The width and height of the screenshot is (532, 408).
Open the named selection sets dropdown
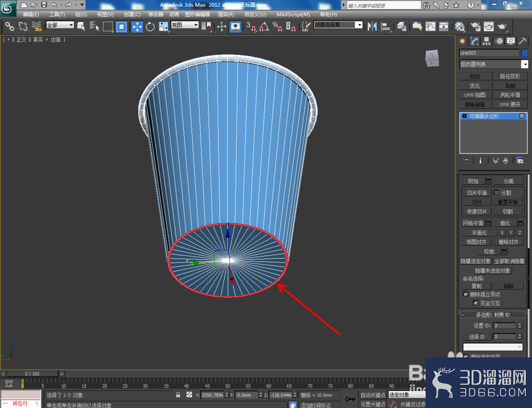point(338,25)
